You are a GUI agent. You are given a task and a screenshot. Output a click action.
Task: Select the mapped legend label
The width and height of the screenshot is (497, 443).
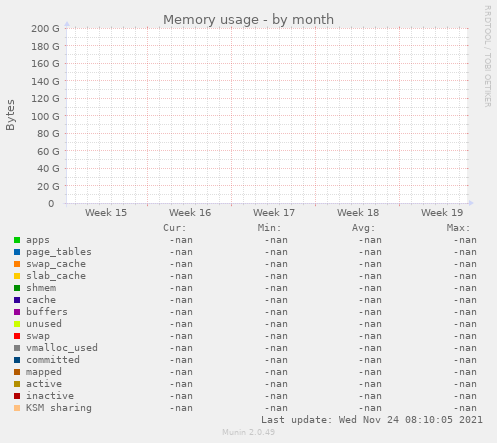pyautogui.click(x=44, y=372)
